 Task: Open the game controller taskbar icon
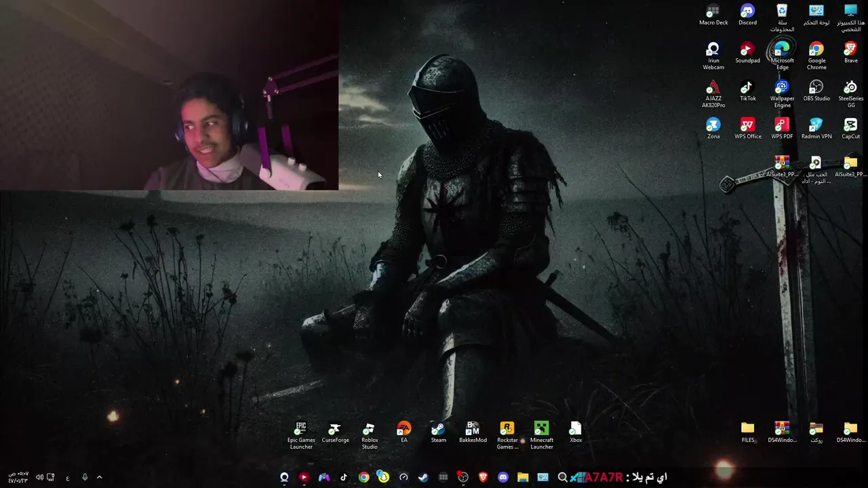[324, 477]
